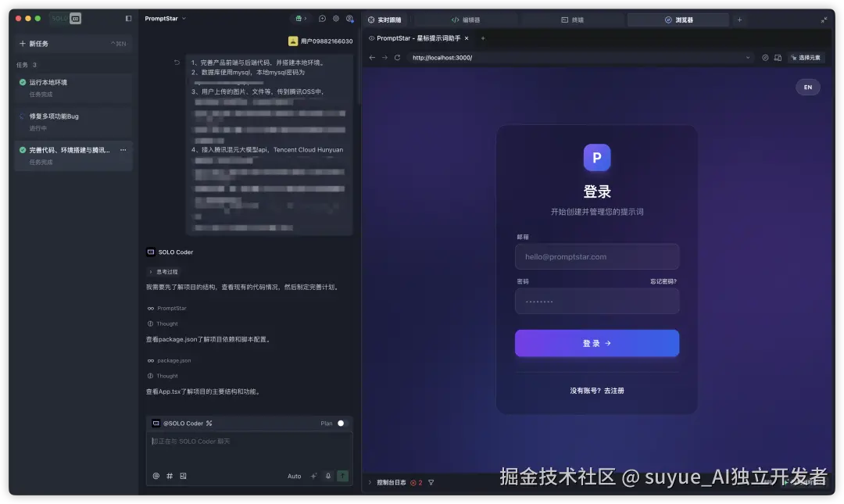Open settings gear in chat header
844x504 pixels.
(336, 18)
